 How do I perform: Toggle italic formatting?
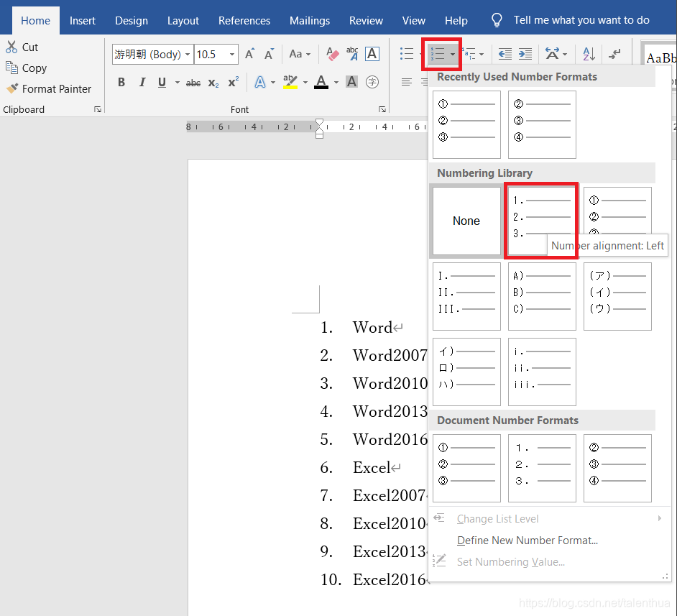tap(142, 82)
